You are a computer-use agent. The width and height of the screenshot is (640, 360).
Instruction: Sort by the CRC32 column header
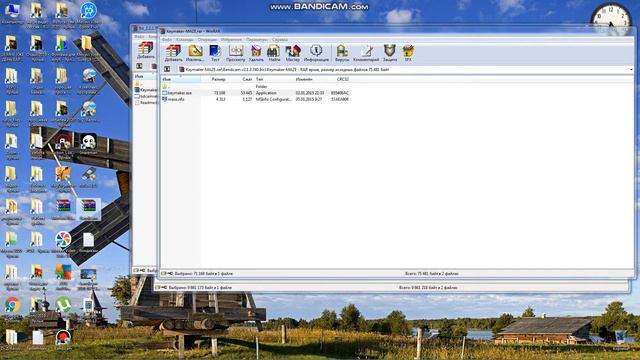point(343,79)
